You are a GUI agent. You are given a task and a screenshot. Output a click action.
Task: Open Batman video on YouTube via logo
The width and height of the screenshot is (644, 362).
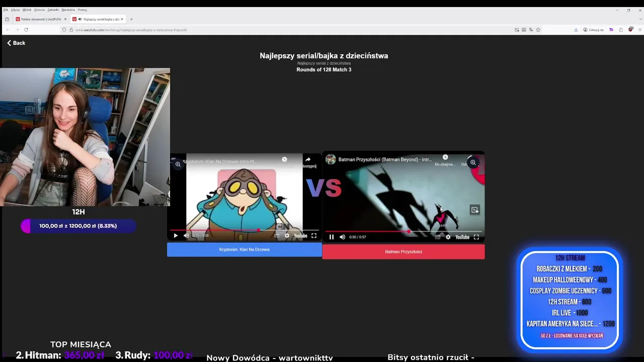tap(462, 237)
